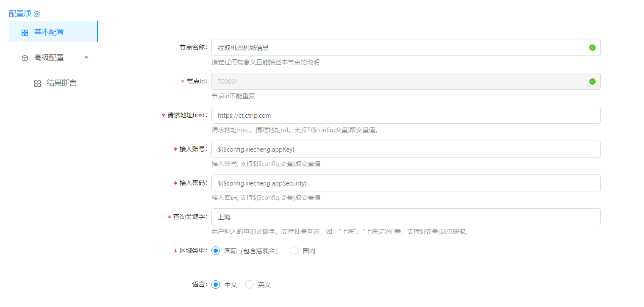Image resolution: width=644 pixels, height=307 pixels.
Task: Click green check icon in 节点Id field
Action: [x=592, y=81]
